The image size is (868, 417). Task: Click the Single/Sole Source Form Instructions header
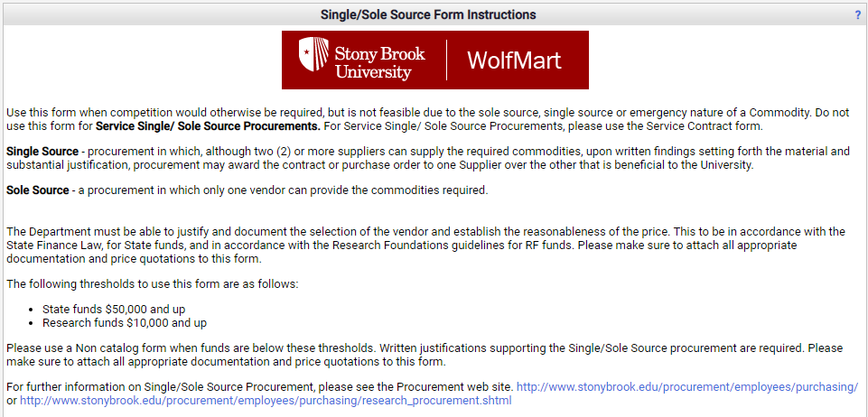pyautogui.click(x=428, y=14)
